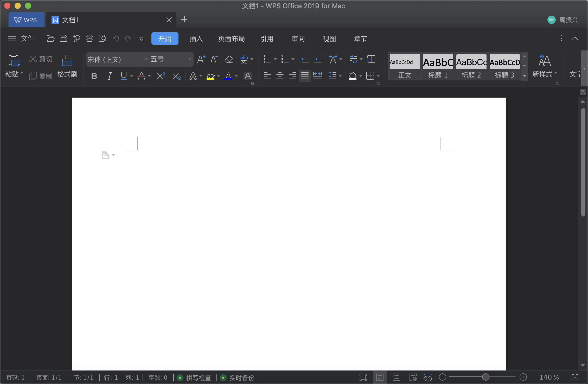Increase indent icon
588x384 pixels.
tap(318, 59)
